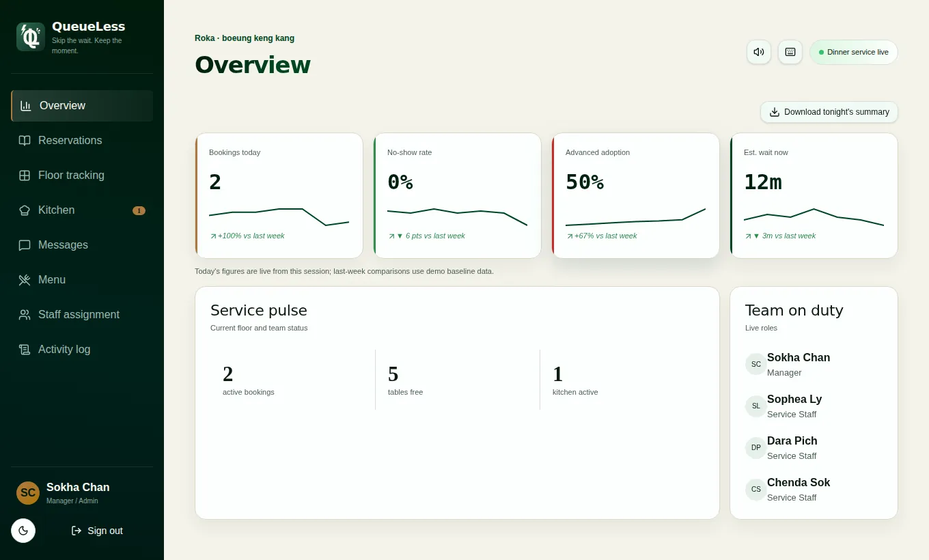This screenshot has width=929, height=560.
Task: Click the Dinner service live status pill
Action: (854, 52)
